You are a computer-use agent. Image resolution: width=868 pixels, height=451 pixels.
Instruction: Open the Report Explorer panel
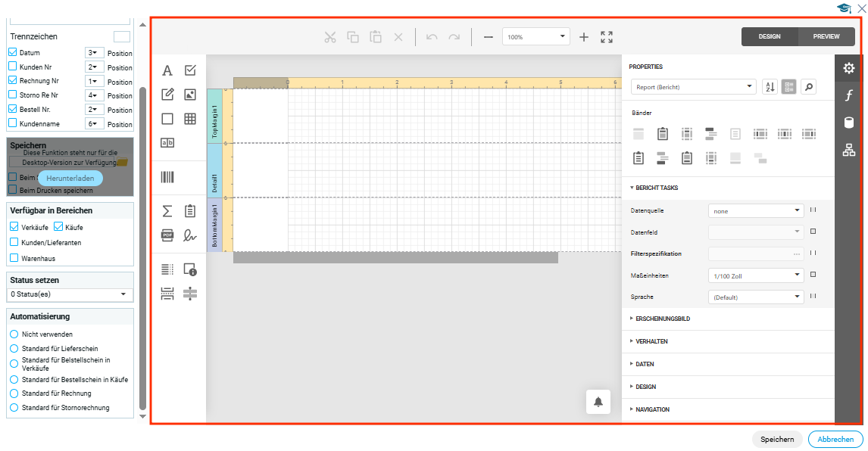pyautogui.click(x=848, y=150)
